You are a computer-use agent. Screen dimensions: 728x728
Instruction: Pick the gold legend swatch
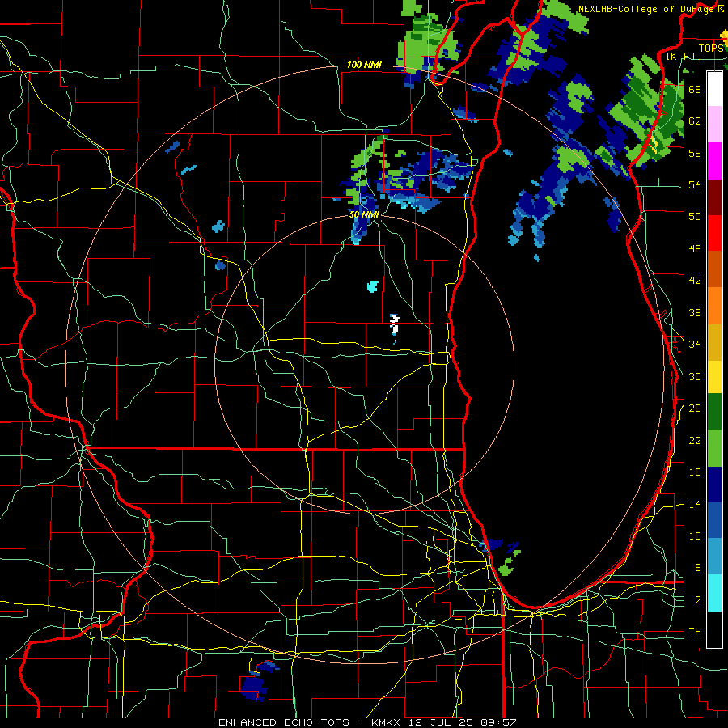tap(714, 342)
